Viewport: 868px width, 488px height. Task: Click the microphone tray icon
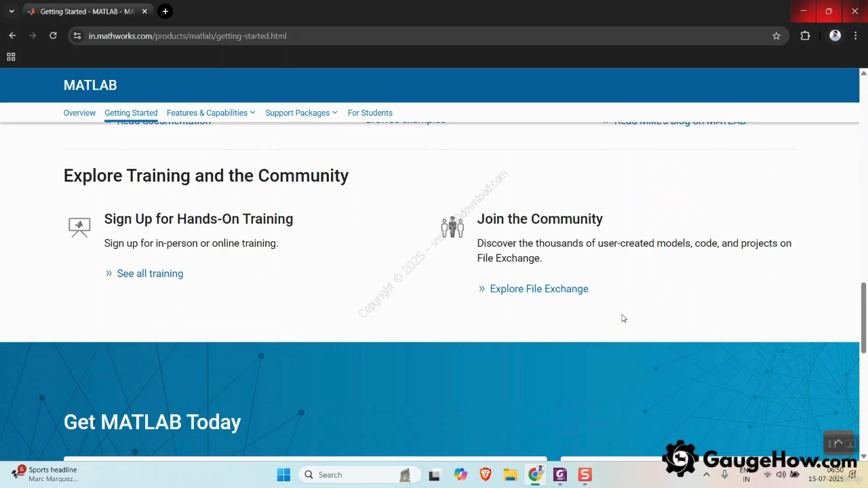click(x=725, y=475)
